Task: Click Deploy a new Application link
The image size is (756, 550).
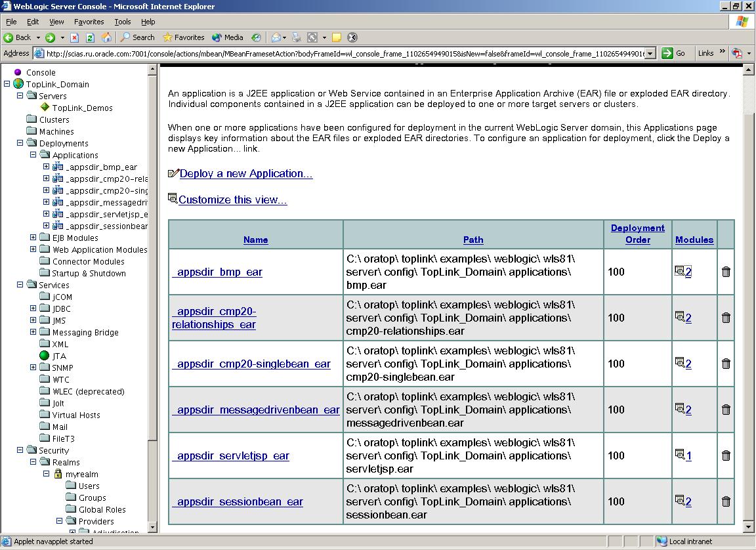Action: coord(246,173)
